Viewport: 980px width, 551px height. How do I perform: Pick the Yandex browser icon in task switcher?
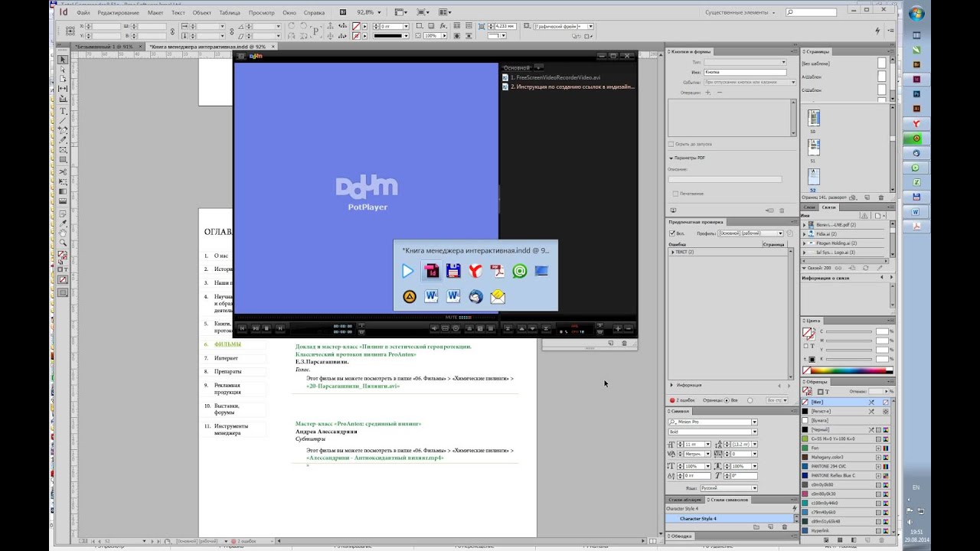point(475,270)
